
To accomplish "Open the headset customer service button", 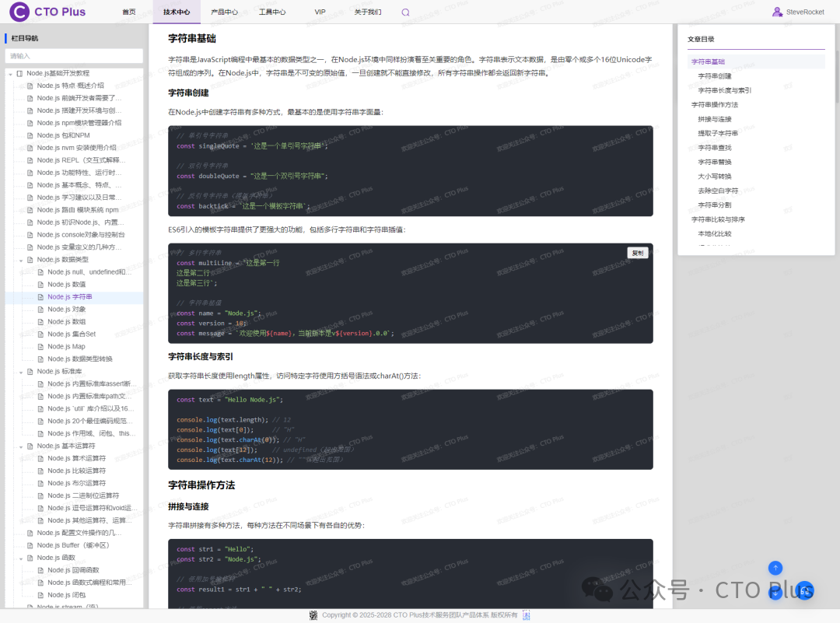I will pos(805,591).
